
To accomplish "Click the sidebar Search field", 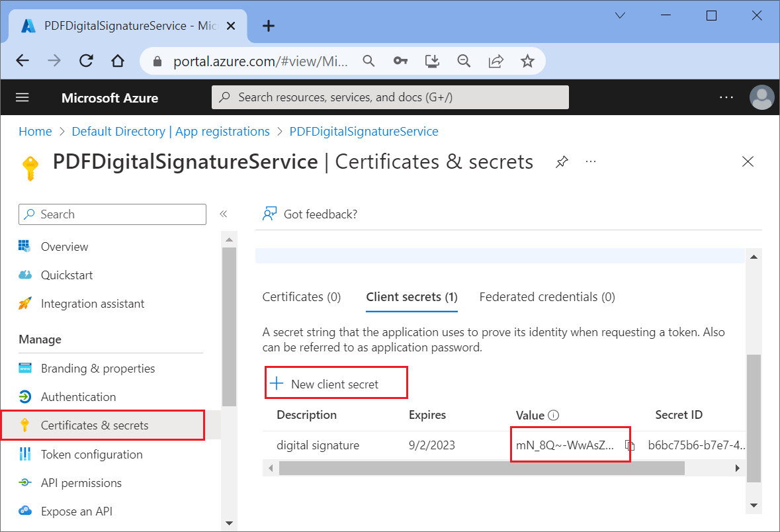I will [x=112, y=214].
